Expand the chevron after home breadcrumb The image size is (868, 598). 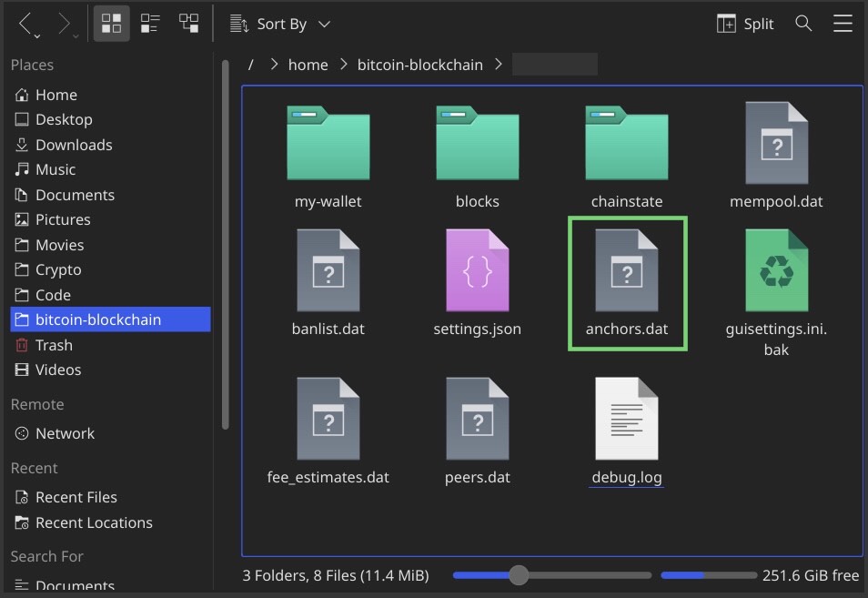point(343,65)
